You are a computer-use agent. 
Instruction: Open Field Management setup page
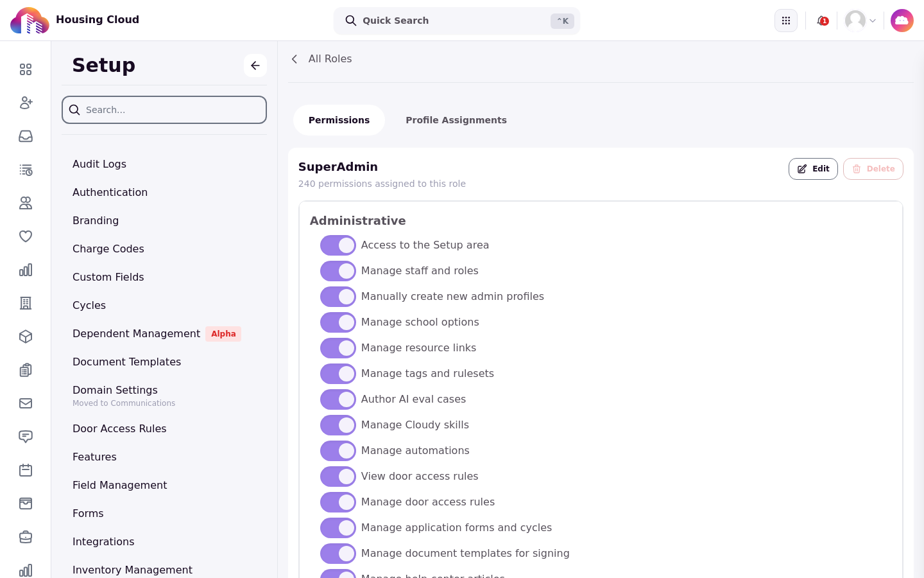(120, 485)
